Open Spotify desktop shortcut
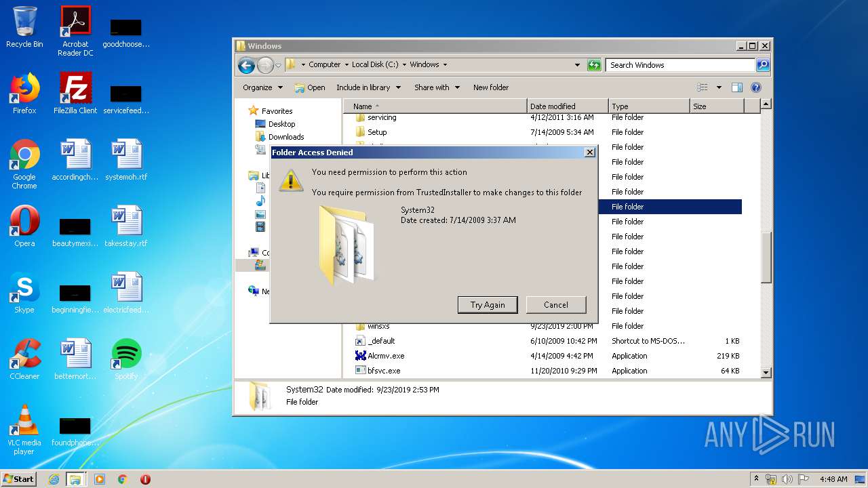Viewport: 868px width, 488px height. point(126,359)
